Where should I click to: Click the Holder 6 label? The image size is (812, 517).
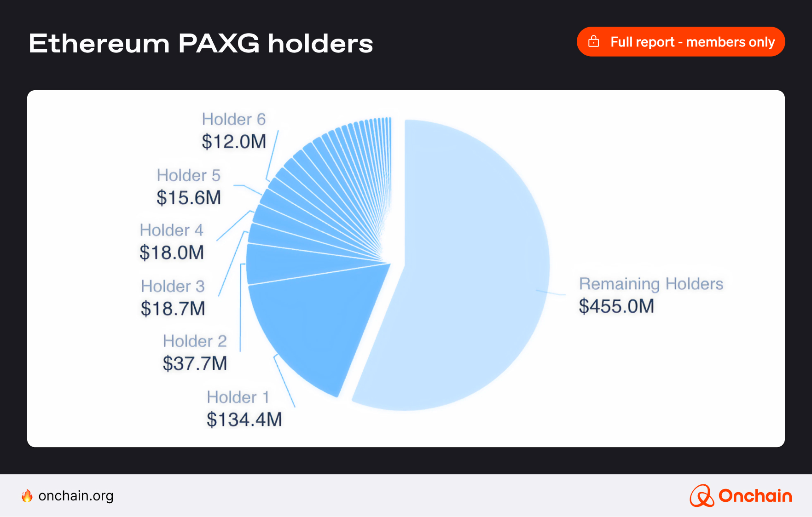coord(234,119)
